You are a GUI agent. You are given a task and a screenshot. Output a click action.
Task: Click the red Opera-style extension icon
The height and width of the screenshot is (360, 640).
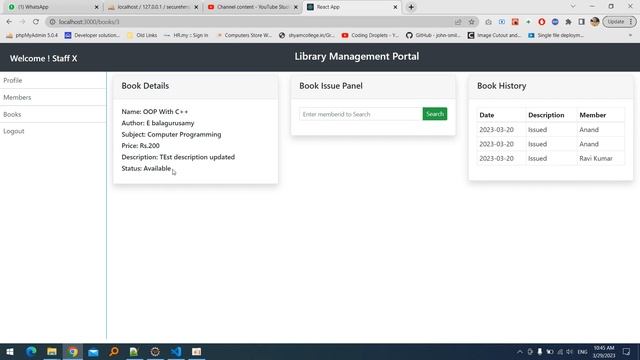pos(542,22)
